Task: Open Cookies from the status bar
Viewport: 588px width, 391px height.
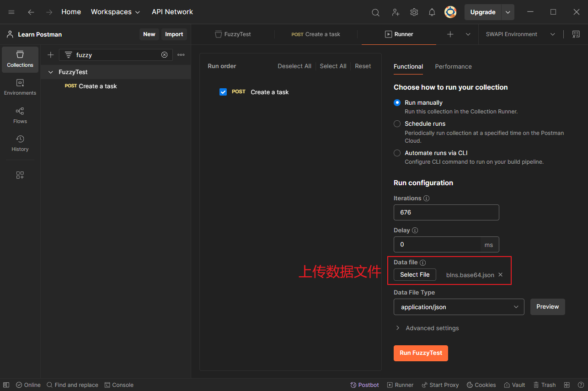Action: (x=481, y=385)
